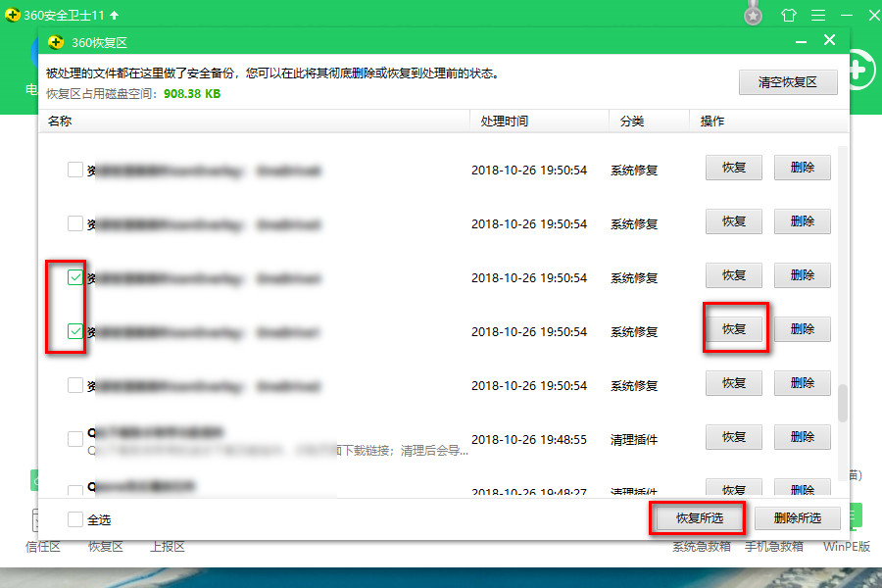Click the medal badge icon in the title bar
This screenshot has height=588, width=882.
[751, 14]
